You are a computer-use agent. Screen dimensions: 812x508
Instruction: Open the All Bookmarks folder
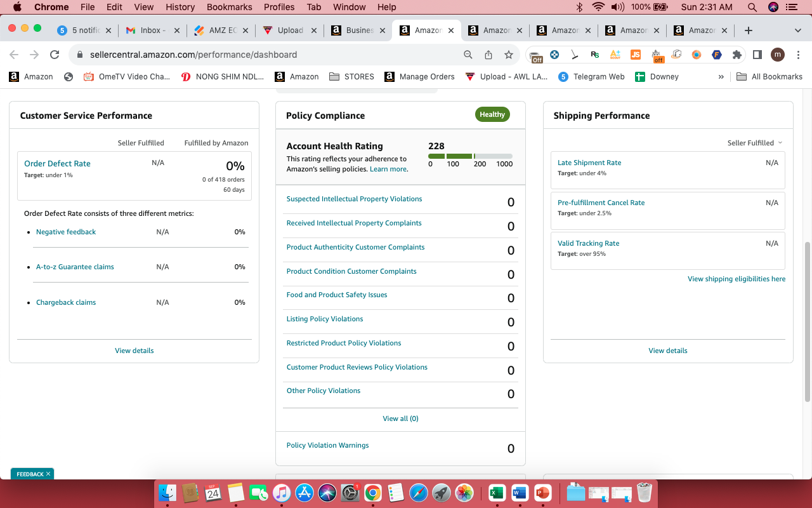[769, 76]
